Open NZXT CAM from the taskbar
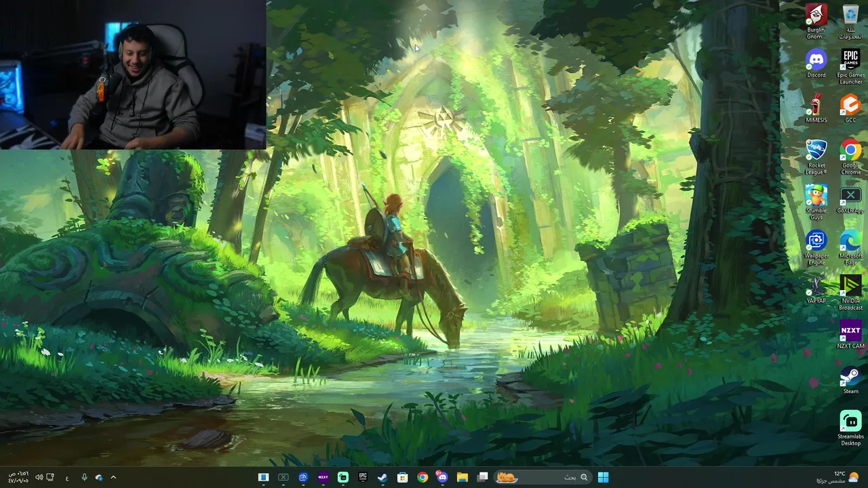This screenshot has width=868, height=488. pyautogui.click(x=323, y=477)
